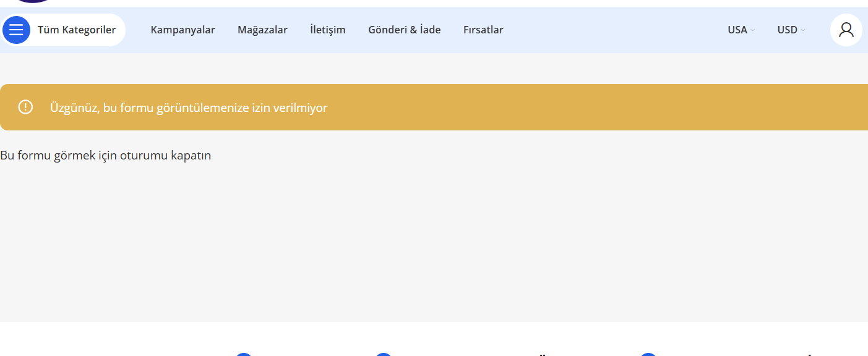Click the leftmost blue circle icon in footer

coord(244,354)
